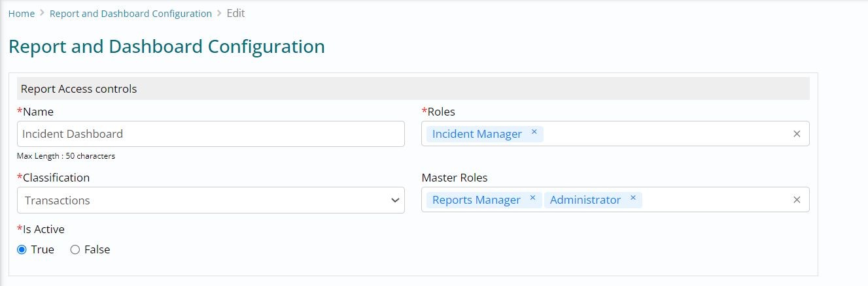
Task: Set Is Active to False
Action: click(75, 249)
